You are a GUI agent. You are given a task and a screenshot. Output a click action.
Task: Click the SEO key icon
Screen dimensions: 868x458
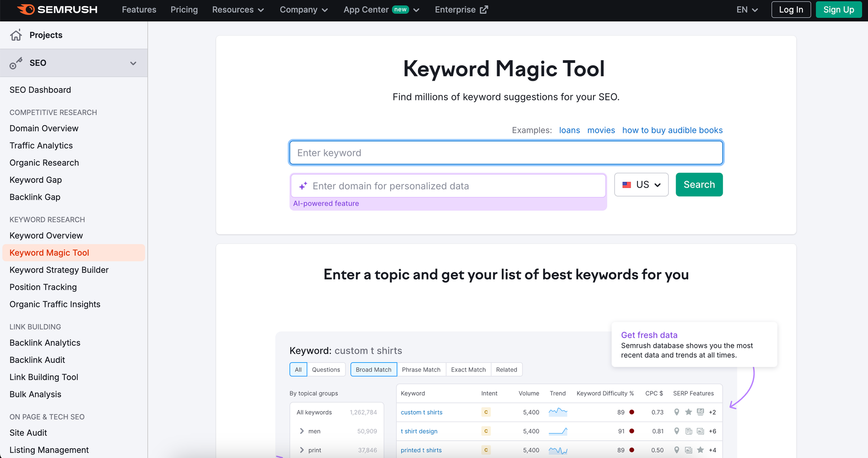pos(16,63)
